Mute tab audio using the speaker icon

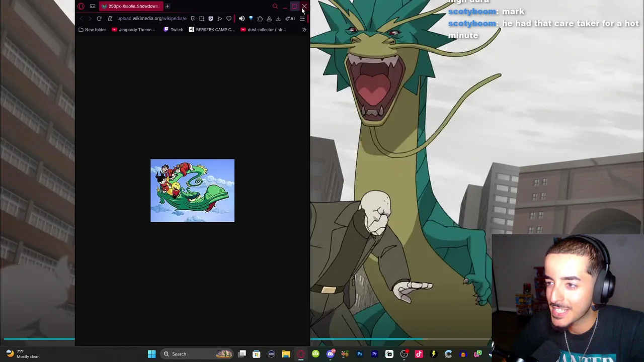pos(242,19)
